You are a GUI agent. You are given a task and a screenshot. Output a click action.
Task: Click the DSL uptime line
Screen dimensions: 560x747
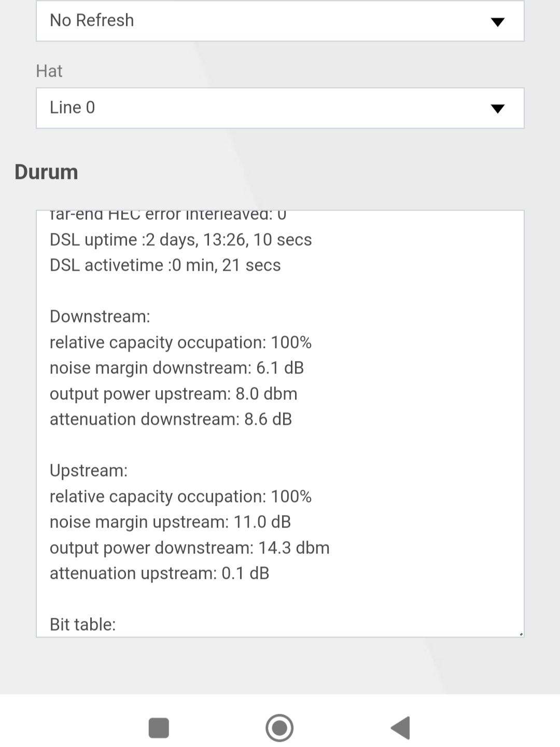point(181,240)
